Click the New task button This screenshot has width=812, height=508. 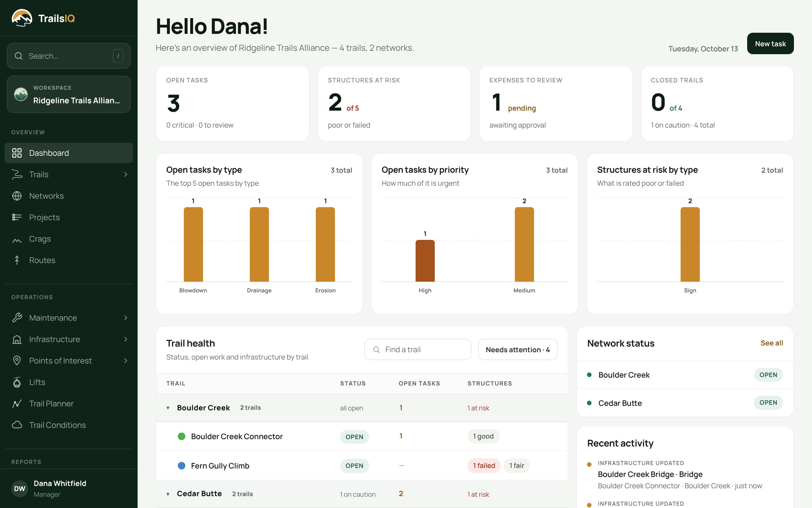(x=770, y=44)
